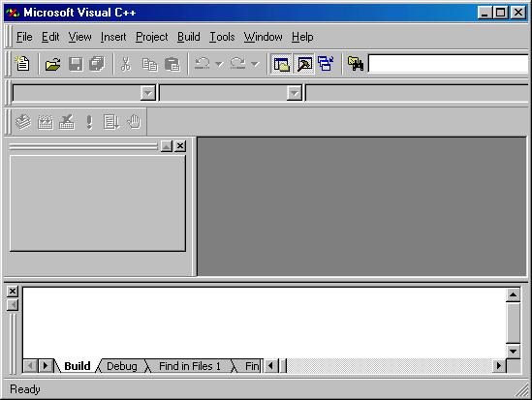This screenshot has width=532, height=400.
Task: Click output vertical scrollbar down arrow
Action: (x=513, y=352)
